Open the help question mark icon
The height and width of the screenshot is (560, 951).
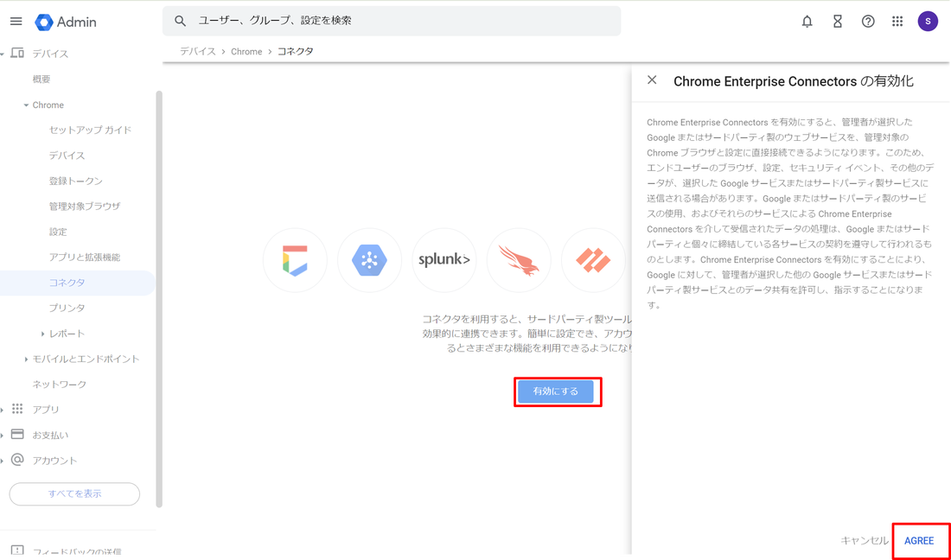(x=868, y=22)
